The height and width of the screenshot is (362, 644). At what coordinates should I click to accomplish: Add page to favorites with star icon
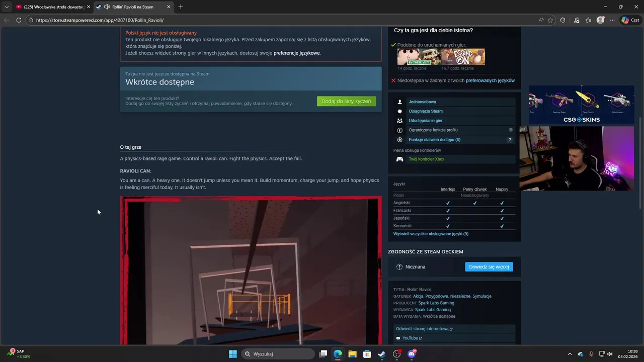[550, 20]
